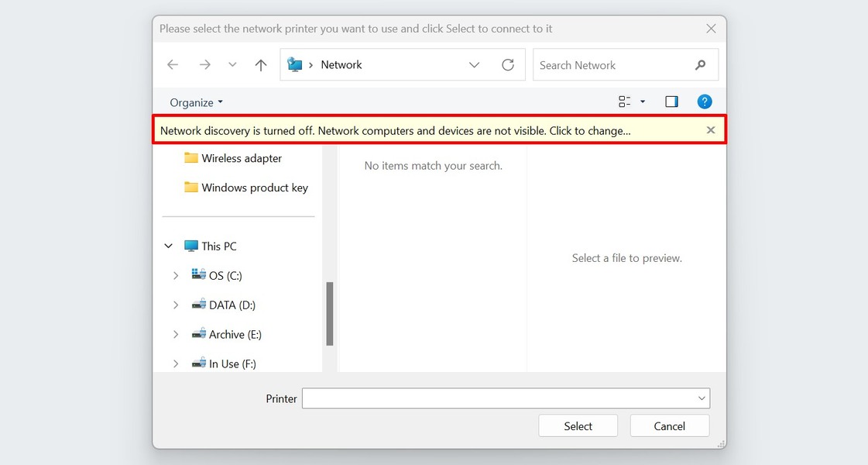Click the search magnifier icon

pyautogui.click(x=700, y=64)
